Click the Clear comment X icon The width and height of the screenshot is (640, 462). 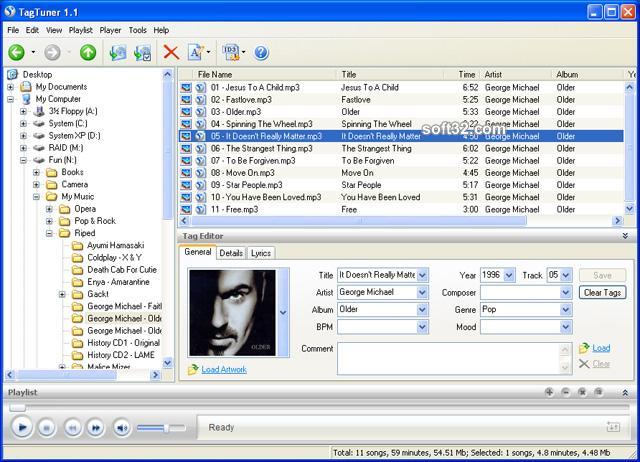[584, 364]
